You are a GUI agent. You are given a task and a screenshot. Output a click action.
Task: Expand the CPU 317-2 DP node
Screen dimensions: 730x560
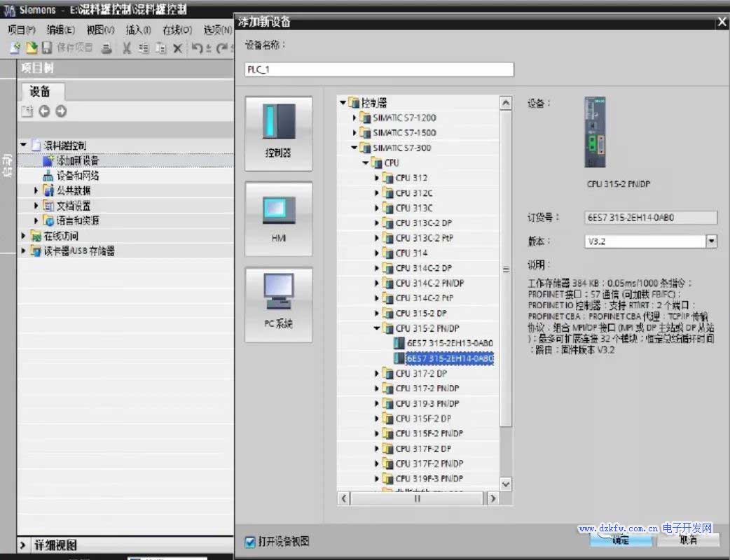[377, 374]
